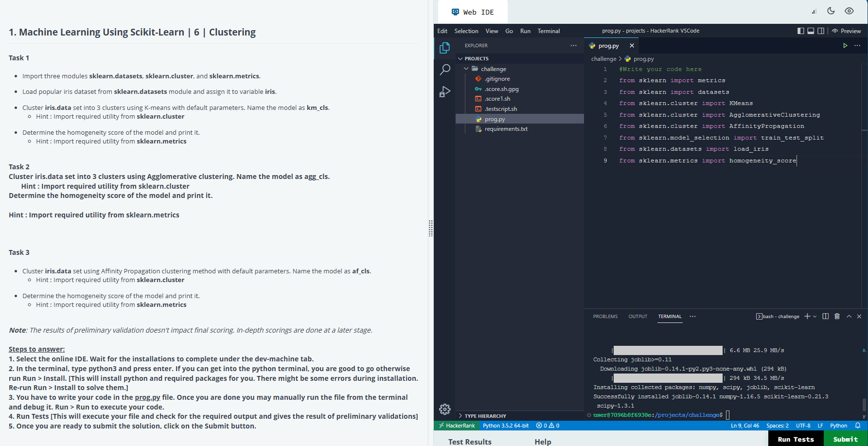The width and height of the screenshot is (868, 446).
Task: Collapse the PROJECTS section
Action: click(x=519, y=58)
